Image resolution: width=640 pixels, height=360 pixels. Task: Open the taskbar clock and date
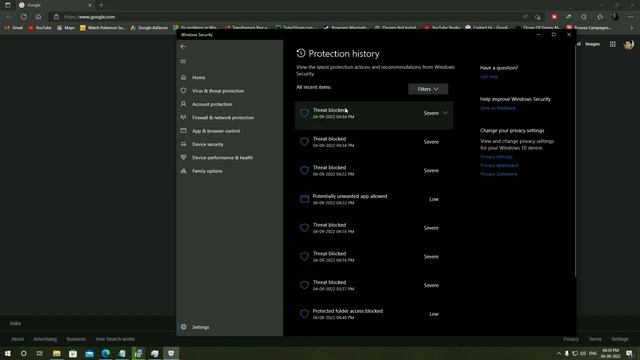tap(611, 353)
